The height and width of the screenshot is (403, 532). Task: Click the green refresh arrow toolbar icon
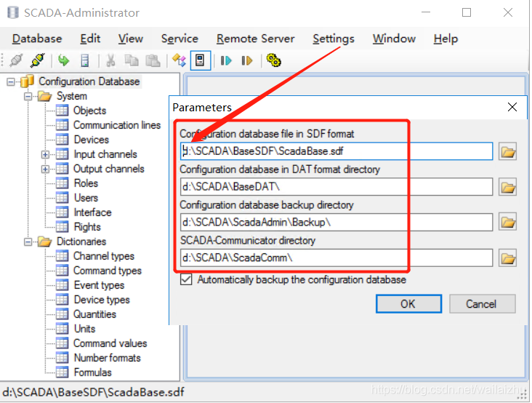[63, 61]
